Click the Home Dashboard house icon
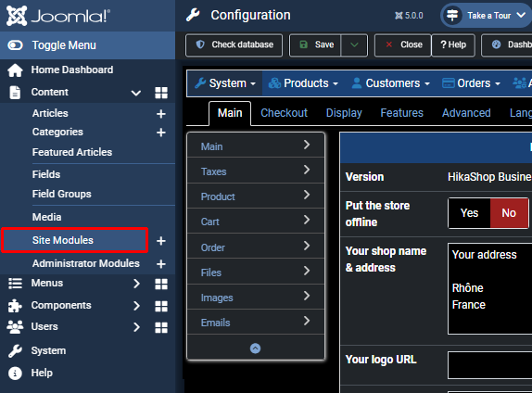Viewport: 532px width, 393px height. tap(15, 70)
